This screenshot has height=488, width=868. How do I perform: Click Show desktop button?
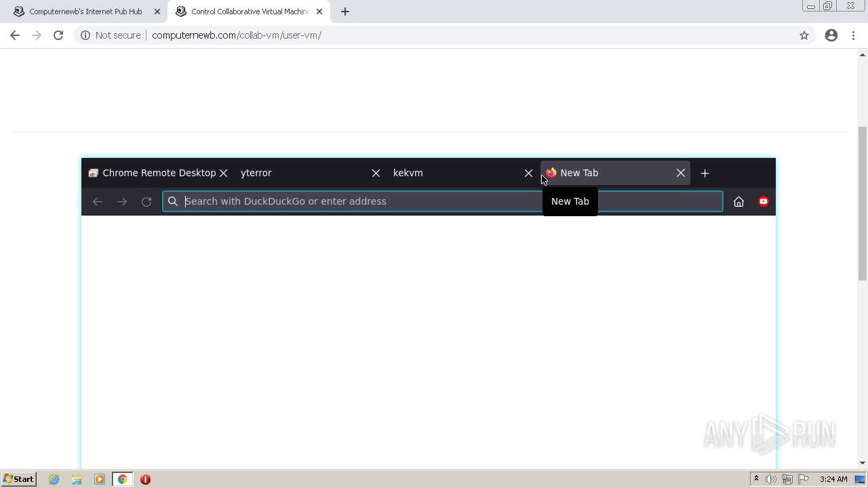point(860,479)
